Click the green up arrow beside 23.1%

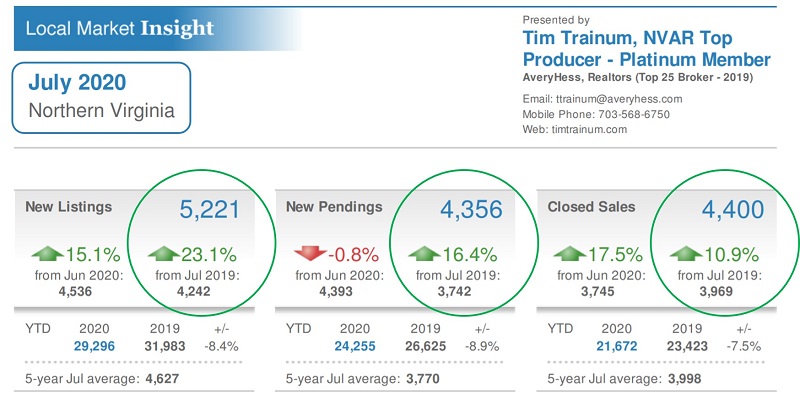(163, 252)
